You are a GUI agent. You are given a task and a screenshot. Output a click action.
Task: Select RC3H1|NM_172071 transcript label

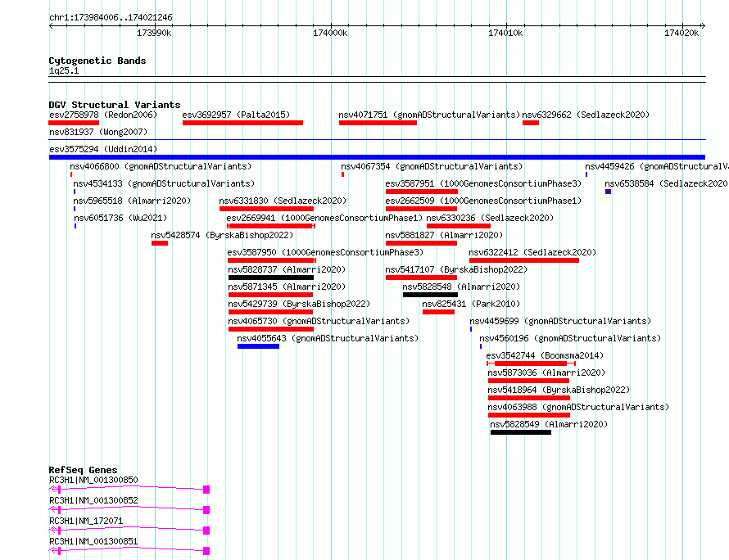pyautogui.click(x=86, y=521)
